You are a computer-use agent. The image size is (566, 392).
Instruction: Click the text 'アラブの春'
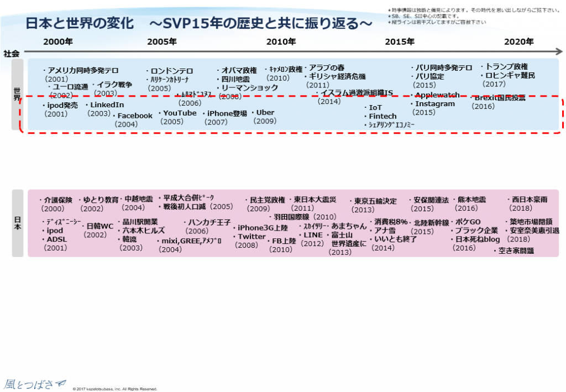(327, 68)
